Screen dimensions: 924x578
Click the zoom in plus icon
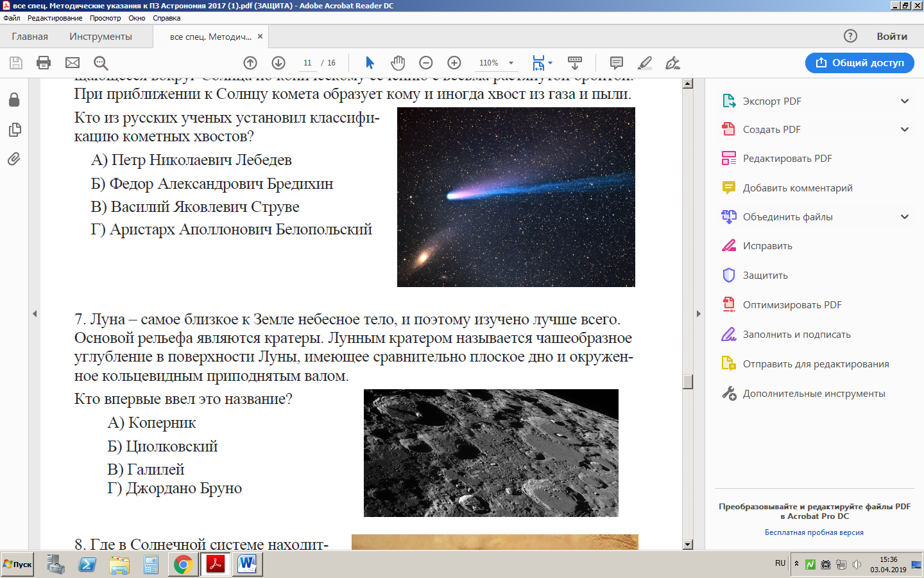(454, 62)
